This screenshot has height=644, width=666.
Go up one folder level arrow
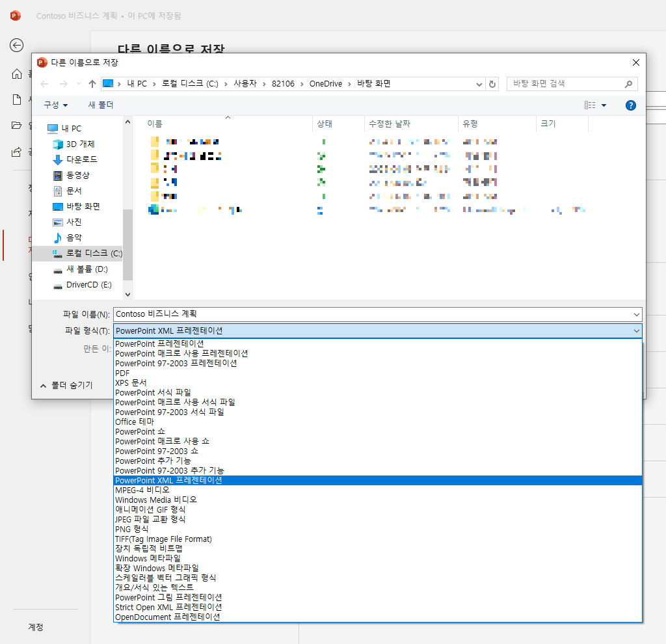(92, 84)
